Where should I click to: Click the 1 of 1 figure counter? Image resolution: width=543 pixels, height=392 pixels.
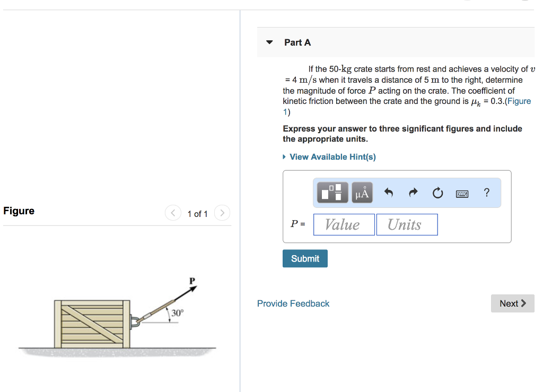point(197,213)
